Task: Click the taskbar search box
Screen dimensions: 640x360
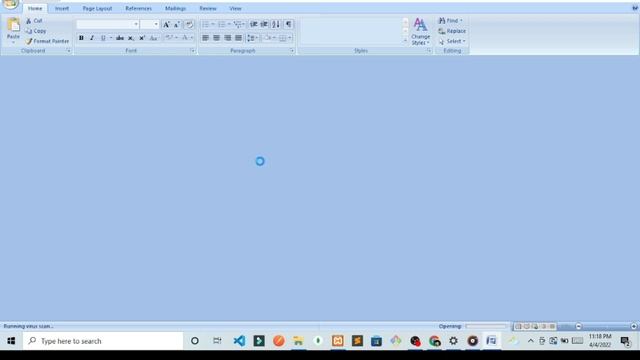Action: [x=103, y=341]
